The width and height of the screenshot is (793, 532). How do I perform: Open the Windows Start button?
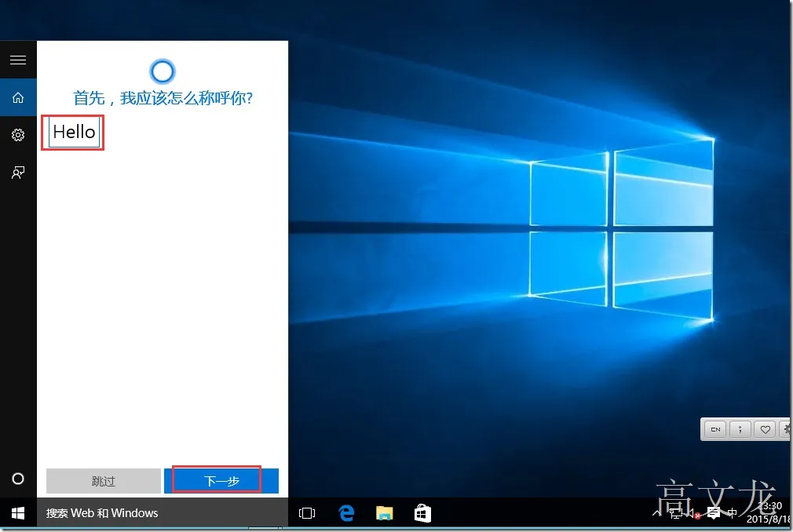(x=18, y=513)
